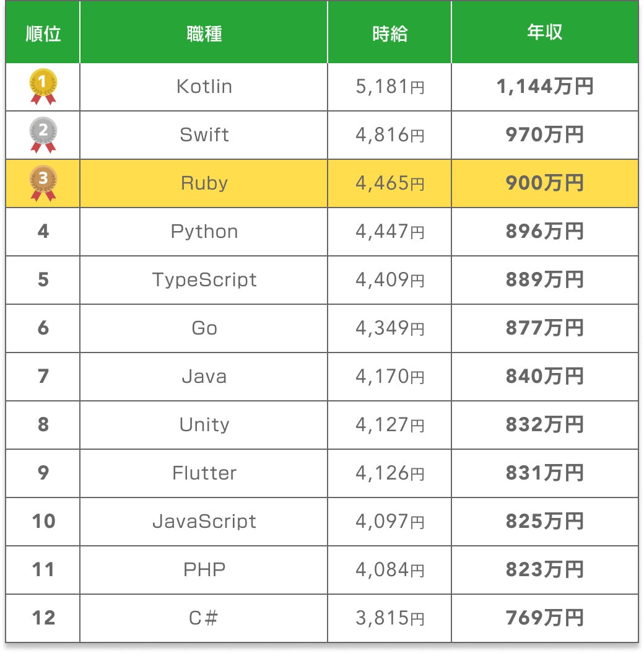Image resolution: width=644 pixels, height=653 pixels.
Task: Click the Unity row name
Action: tap(204, 424)
